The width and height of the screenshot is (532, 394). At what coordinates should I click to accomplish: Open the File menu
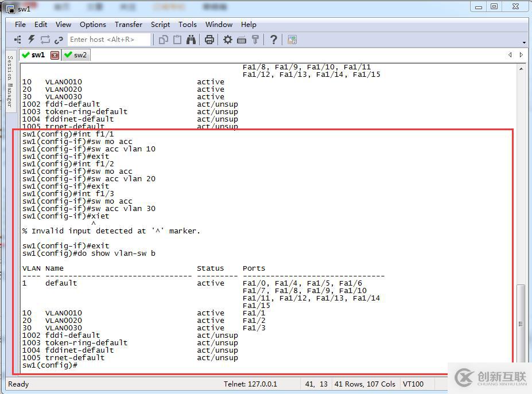[x=20, y=25]
